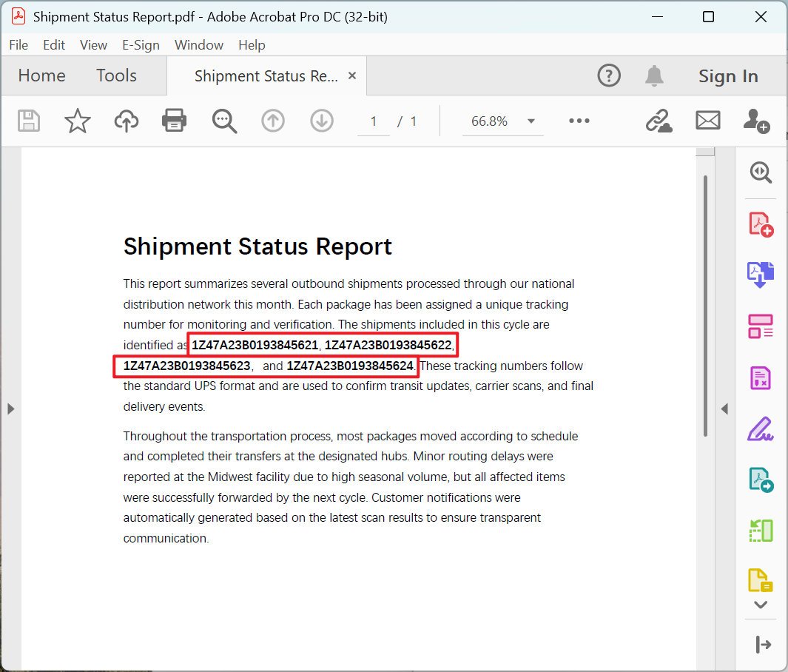Click the Save file icon
The height and width of the screenshot is (672, 788).
tap(29, 121)
